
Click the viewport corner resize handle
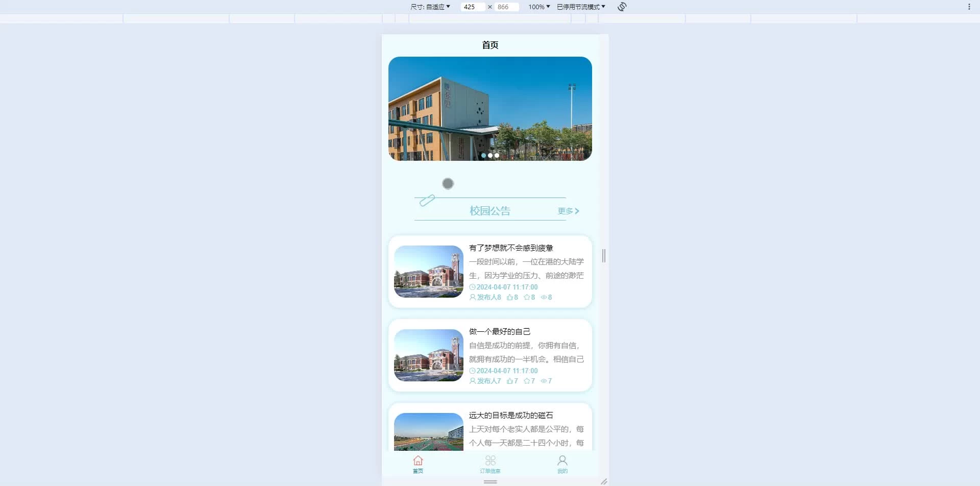point(604,481)
